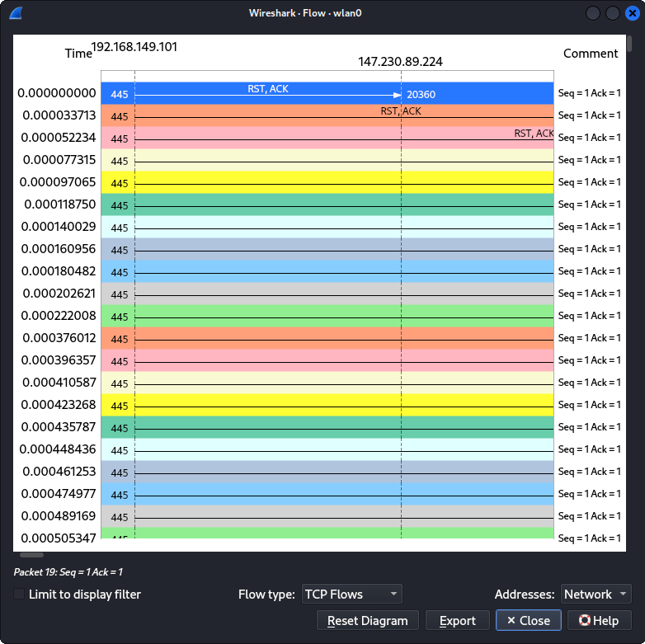Click destination port label 20360
The width and height of the screenshot is (645, 644).
[x=421, y=95]
